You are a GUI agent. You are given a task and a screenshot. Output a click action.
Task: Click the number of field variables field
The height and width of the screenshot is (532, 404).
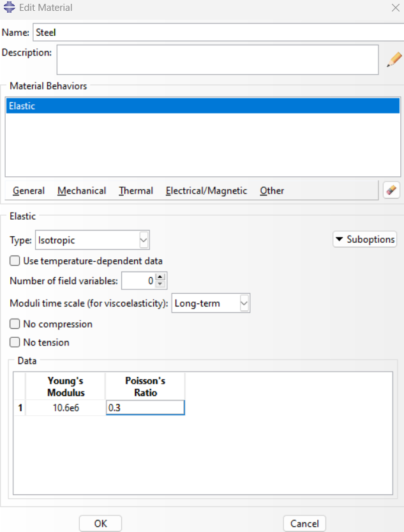pos(138,280)
